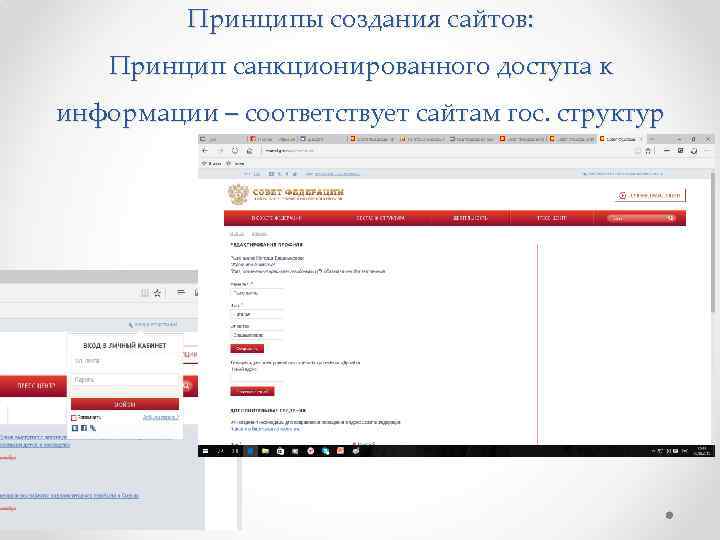
Task: Click the Пароль password field
Action: [125, 380]
